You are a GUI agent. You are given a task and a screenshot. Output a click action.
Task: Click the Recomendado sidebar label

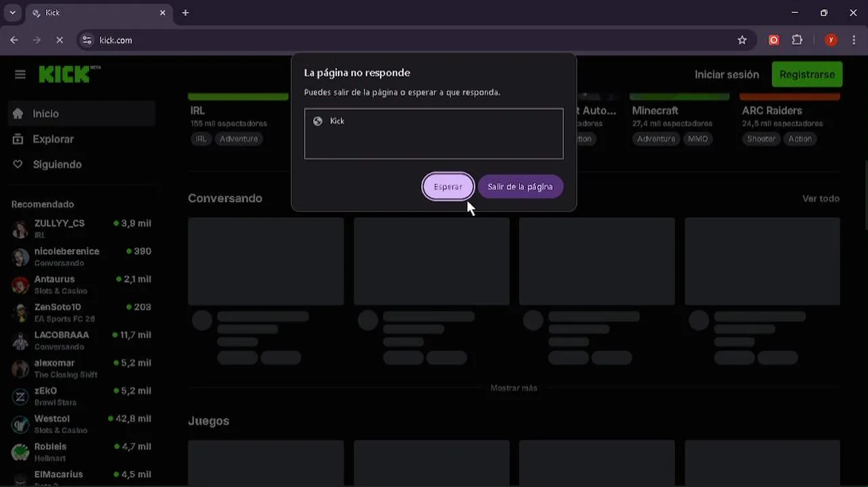[43, 204]
